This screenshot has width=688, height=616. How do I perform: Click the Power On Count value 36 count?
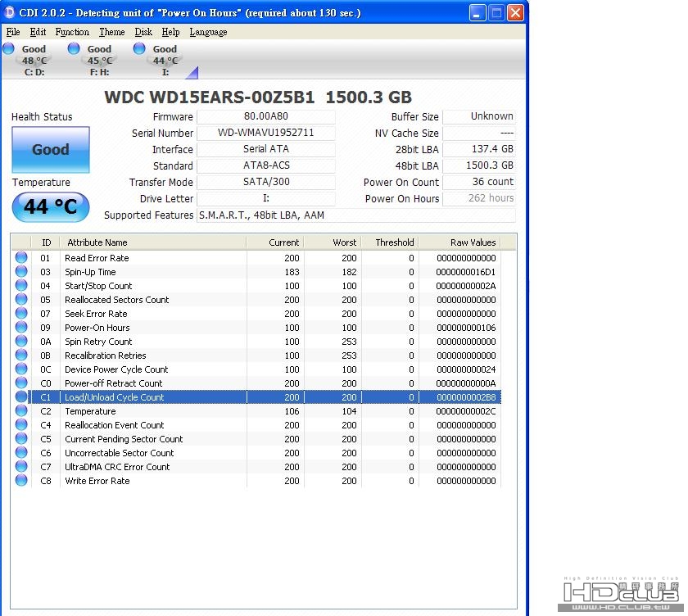pos(479,182)
